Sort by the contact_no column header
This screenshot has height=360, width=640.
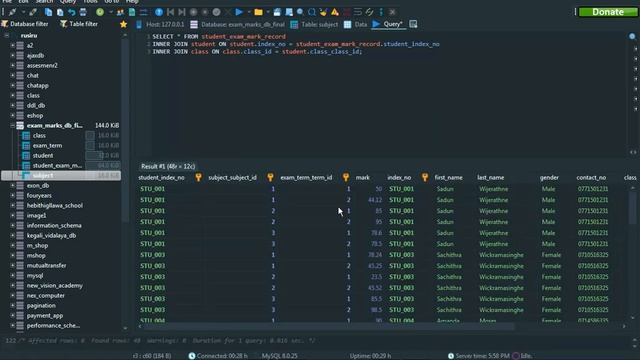click(591, 178)
